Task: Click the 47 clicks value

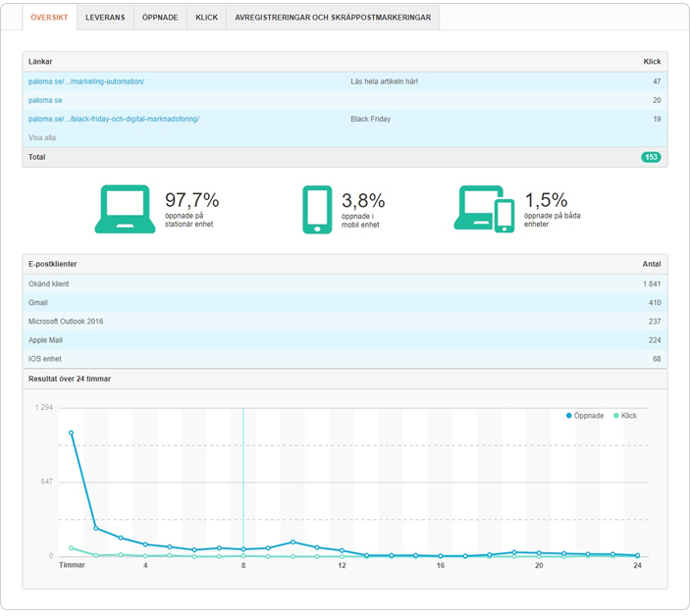Action: 657,81
